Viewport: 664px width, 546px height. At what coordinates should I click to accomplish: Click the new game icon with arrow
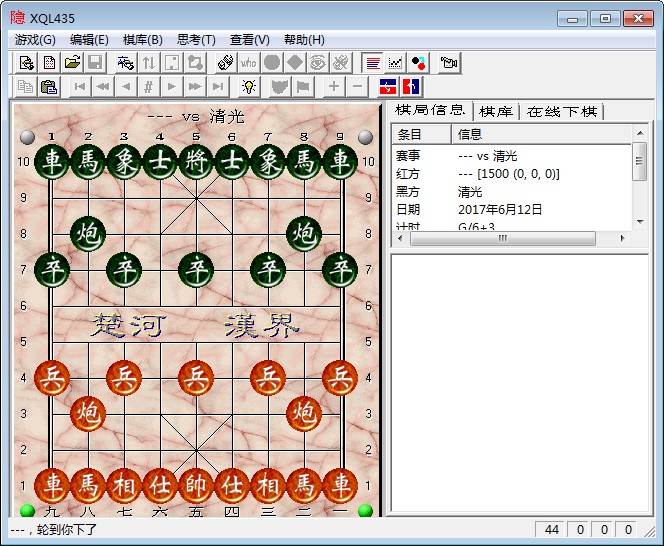(x=27, y=63)
